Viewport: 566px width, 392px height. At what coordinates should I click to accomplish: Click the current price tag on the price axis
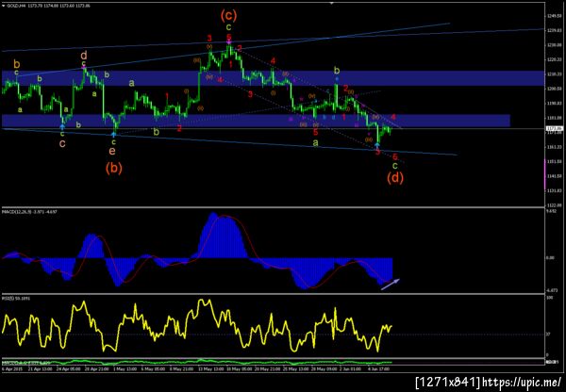coord(554,128)
